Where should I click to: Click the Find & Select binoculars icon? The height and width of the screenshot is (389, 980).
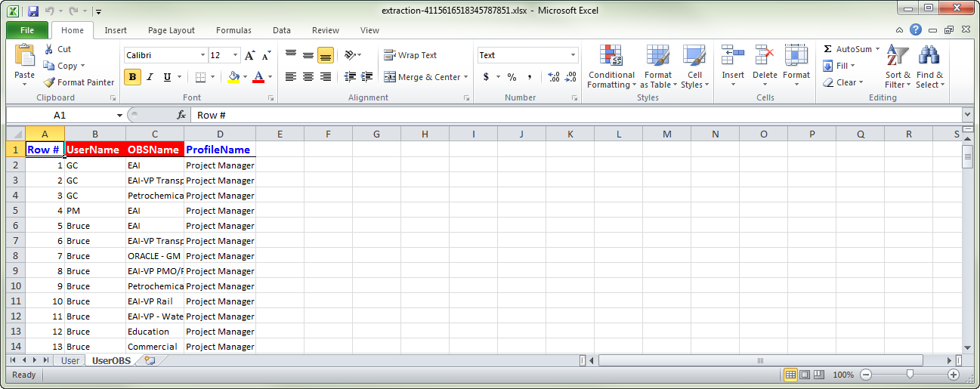929,56
